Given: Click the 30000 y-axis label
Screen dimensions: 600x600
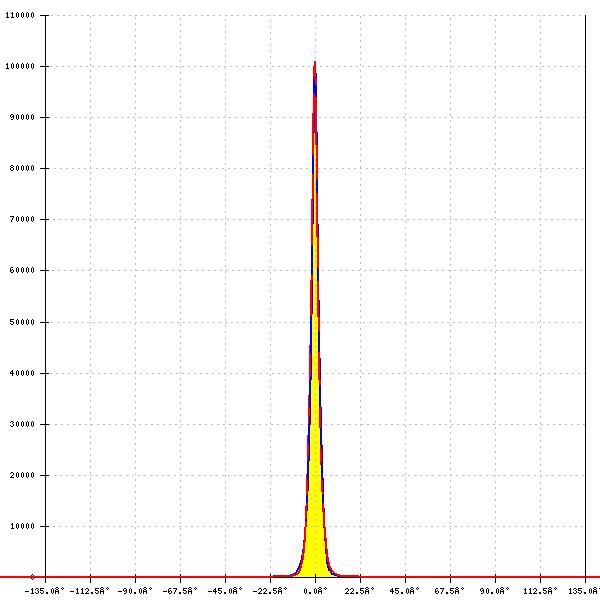Looking at the screenshot, I should click(x=22, y=424).
